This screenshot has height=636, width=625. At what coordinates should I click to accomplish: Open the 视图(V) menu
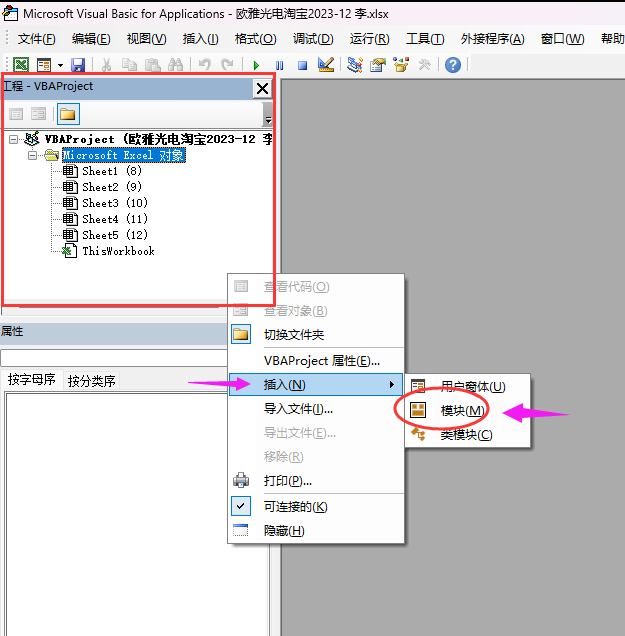146,39
